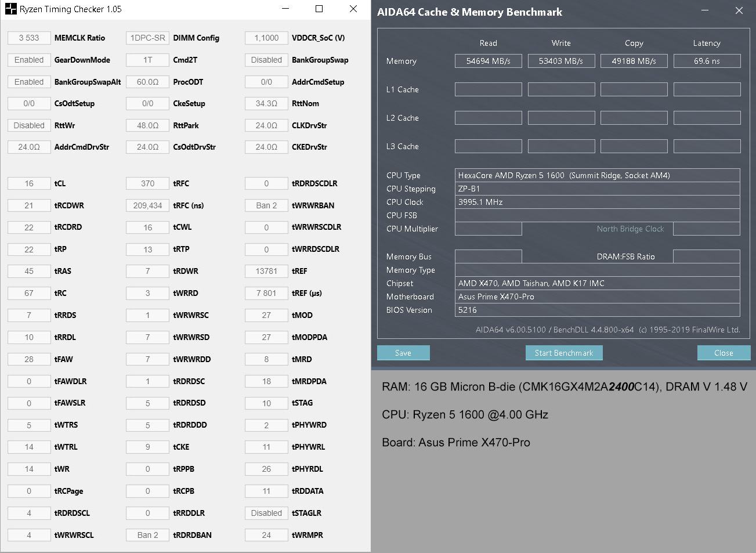
Task: Click the tWRMPR value 24
Action: pos(266,535)
